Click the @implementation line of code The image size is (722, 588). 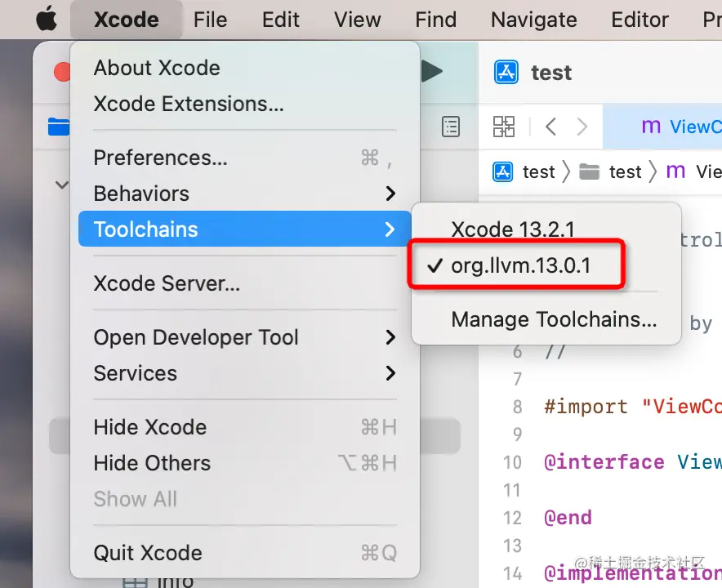(x=633, y=573)
